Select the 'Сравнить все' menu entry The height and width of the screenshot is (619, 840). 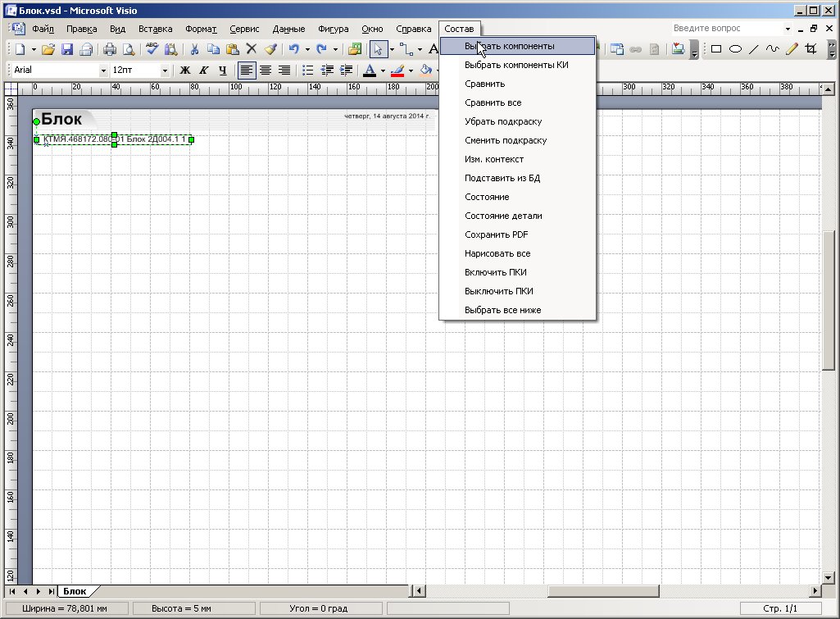(x=517, y=102)
